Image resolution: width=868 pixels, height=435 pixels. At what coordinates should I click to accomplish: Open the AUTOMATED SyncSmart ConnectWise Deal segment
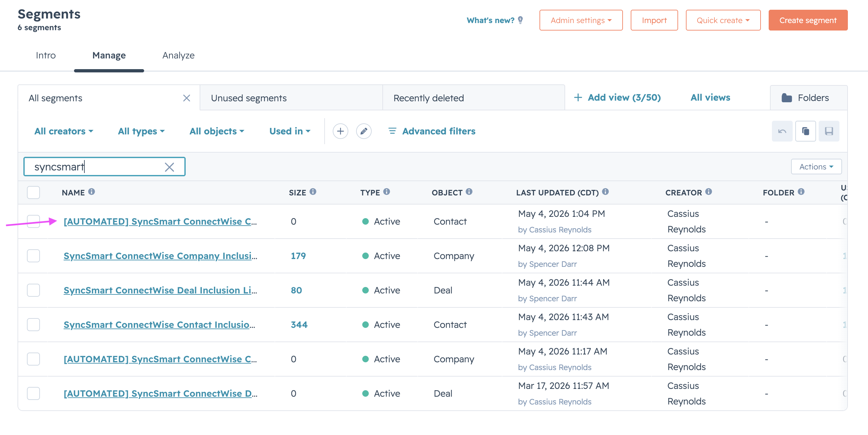pos(160,393)
